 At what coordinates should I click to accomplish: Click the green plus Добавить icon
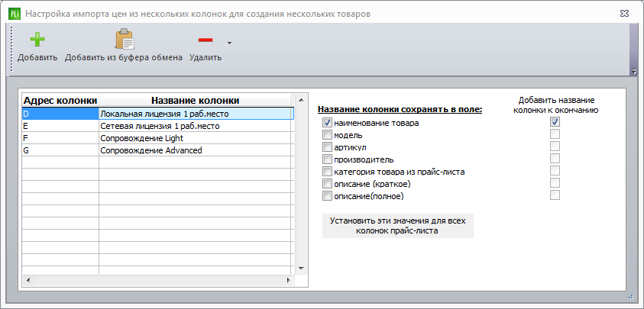[37, 40]
